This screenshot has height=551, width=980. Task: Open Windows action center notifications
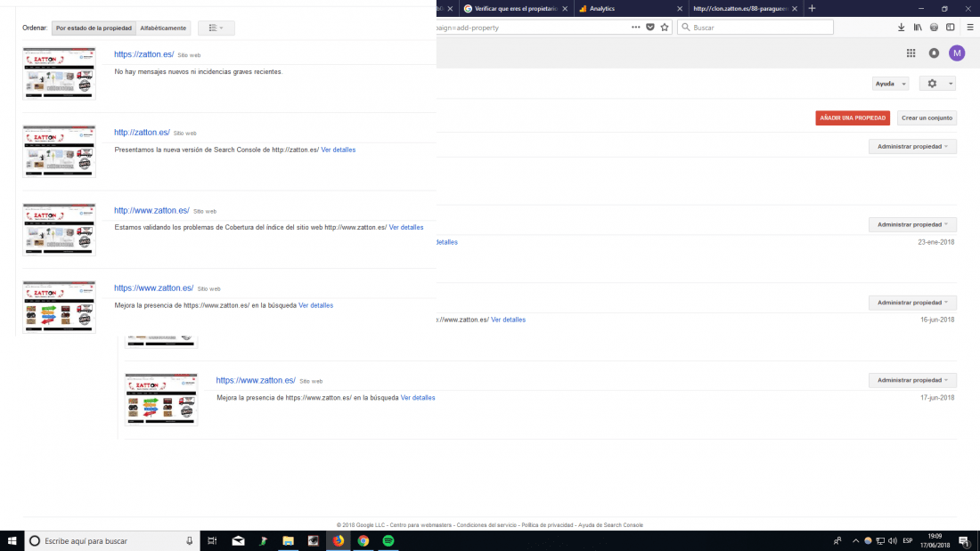pos(964,541)
